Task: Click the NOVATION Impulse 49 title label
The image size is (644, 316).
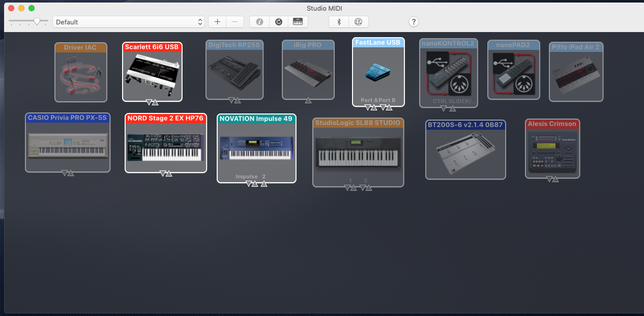Action: 256,119
